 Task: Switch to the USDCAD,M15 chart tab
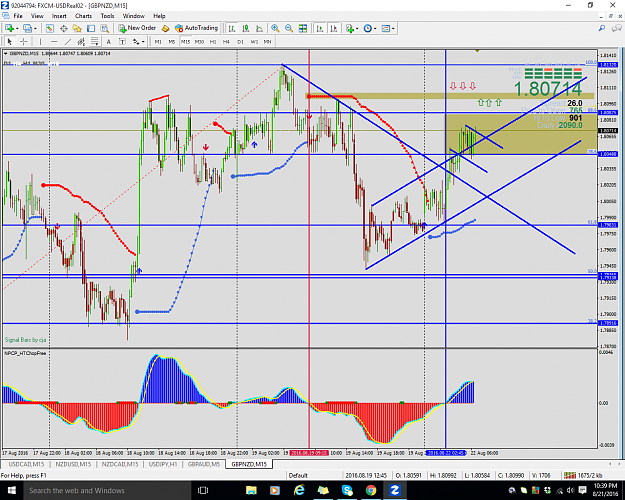[x=26, y=464]
